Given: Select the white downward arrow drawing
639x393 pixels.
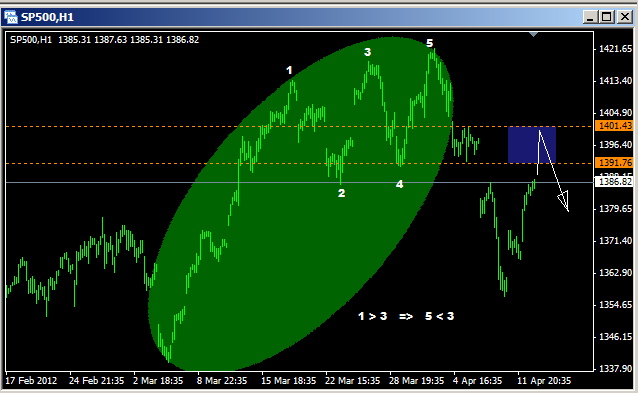Looking at the screenshot, I should click(x=553, y=171).
